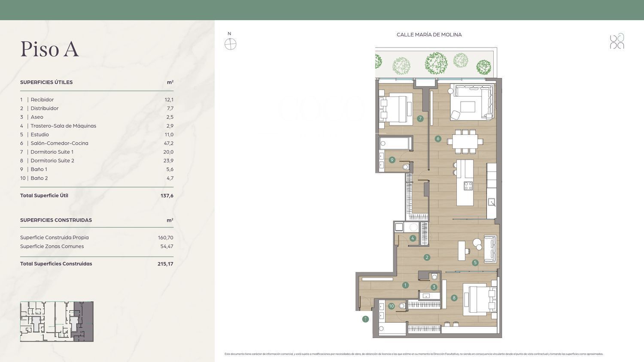Select the Salón-Comedor-Cocina row in the list
Viewport: 644px width, 362px height.
coord(97,143)
